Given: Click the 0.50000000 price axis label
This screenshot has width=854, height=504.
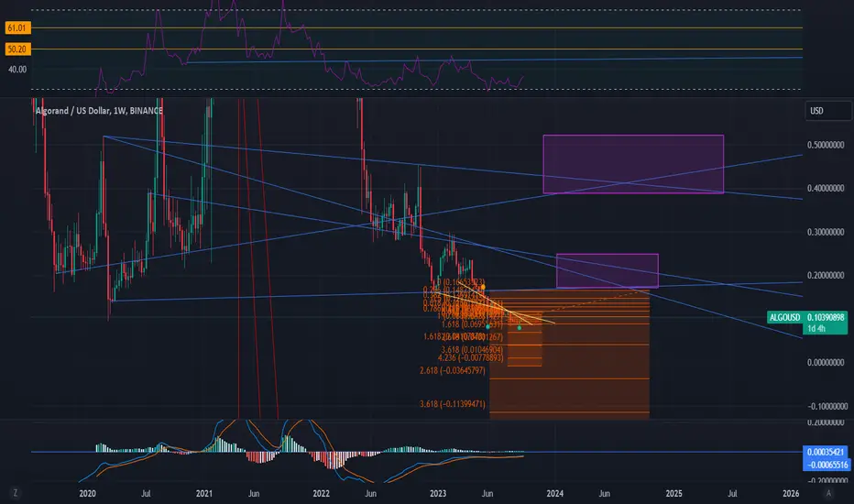Looking at the screenshot, I should click(x=826, y=145).
